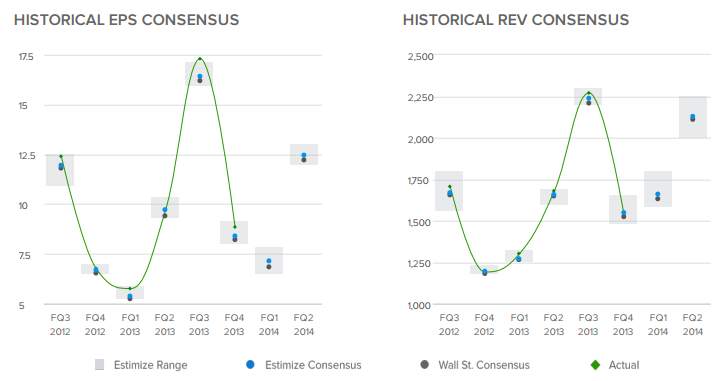Click the 2,500 label on REV axis

420,56
